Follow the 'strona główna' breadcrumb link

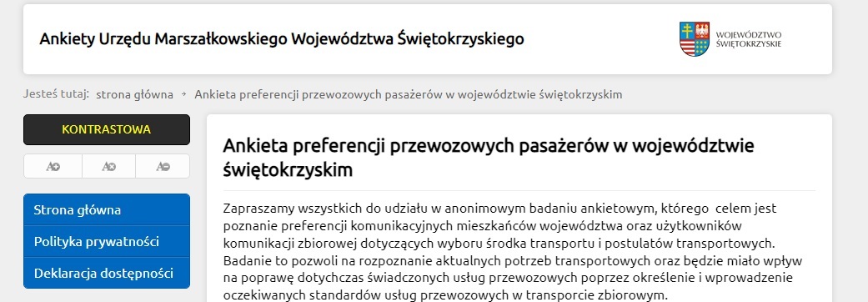(x=134, y=94)
